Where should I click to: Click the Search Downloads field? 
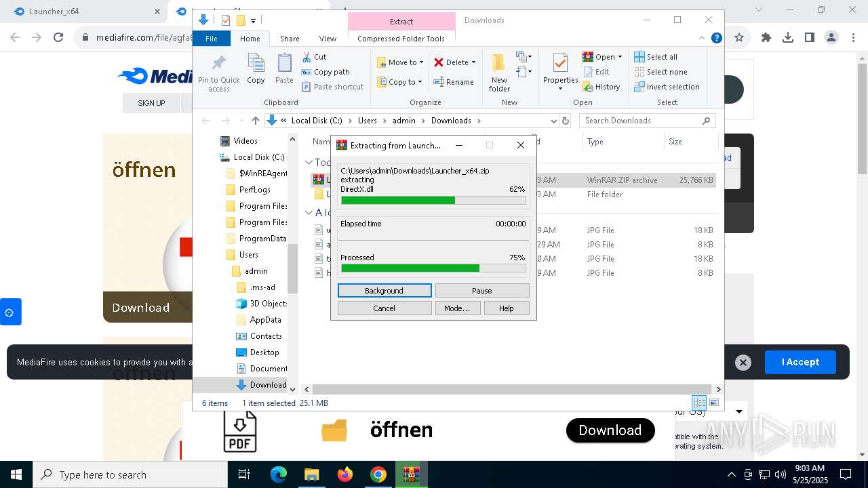click(x=648, y=121)
